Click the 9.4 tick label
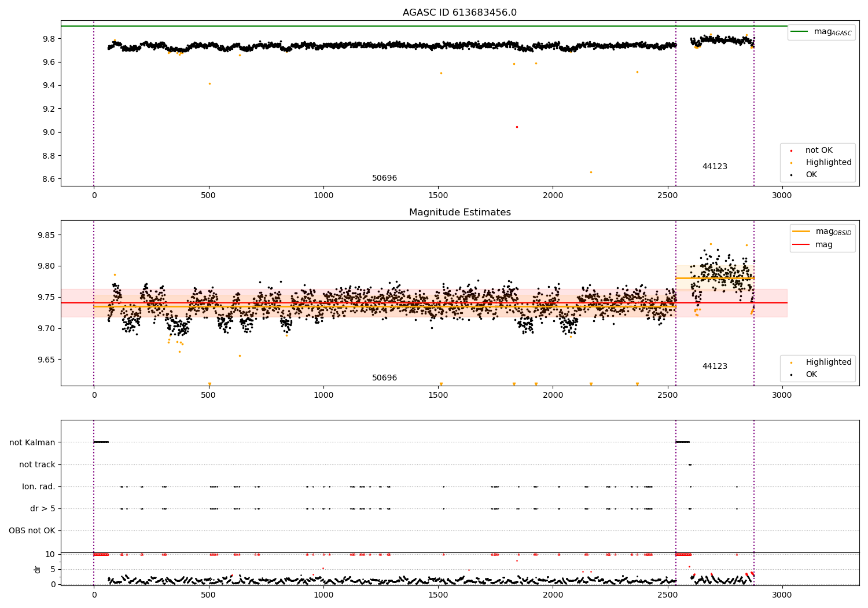Image resolution: width=868 pixels, height=608 pixels. coord(49,86)
